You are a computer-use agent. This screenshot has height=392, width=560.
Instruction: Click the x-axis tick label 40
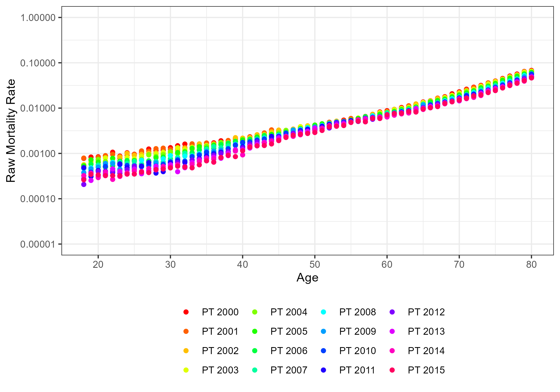(242, 265)
